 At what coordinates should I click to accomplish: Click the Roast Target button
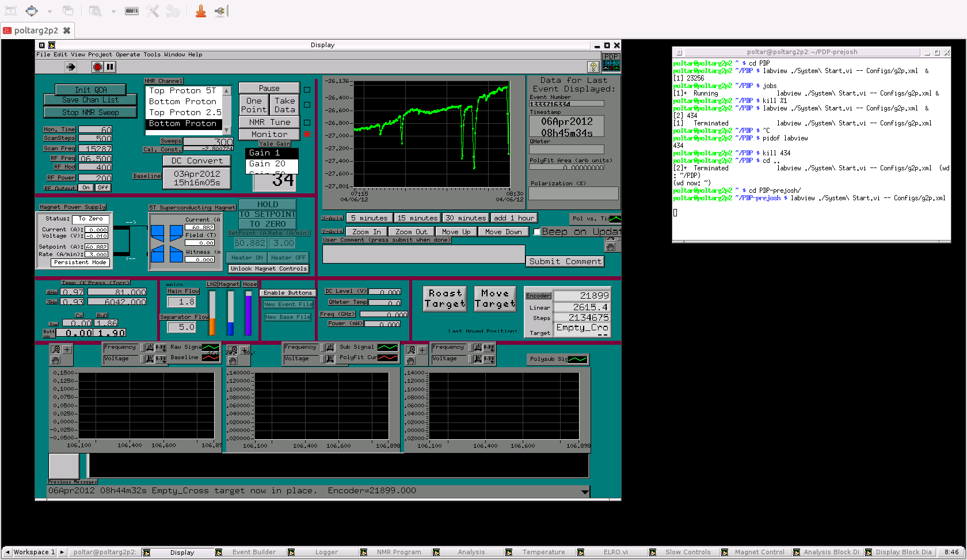point(445,299)
